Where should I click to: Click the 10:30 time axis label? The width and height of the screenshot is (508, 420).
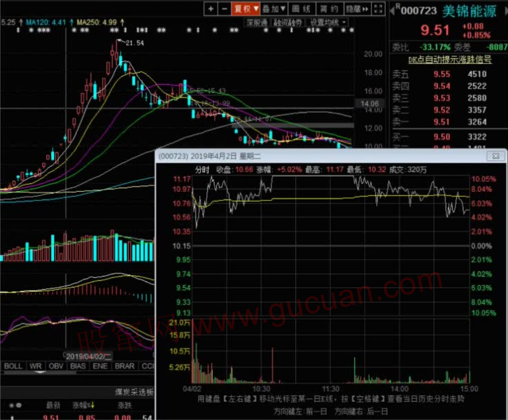click(x=261, y=388)
